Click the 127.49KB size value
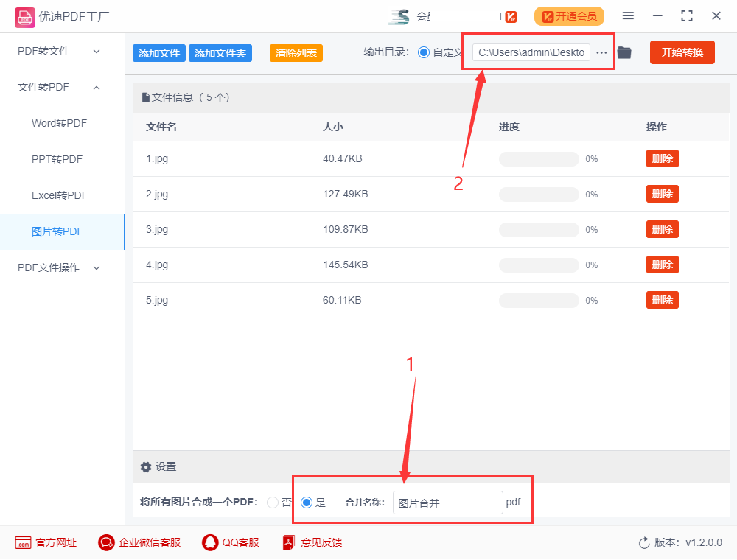The height and width of the screenshot is (560, 737). click(x=346, y=194)
